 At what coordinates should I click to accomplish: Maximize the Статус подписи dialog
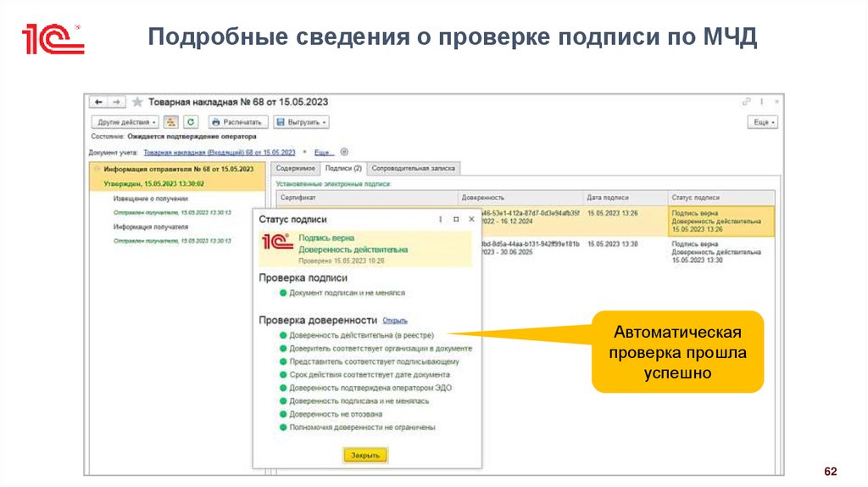click(x=456, y=220)
